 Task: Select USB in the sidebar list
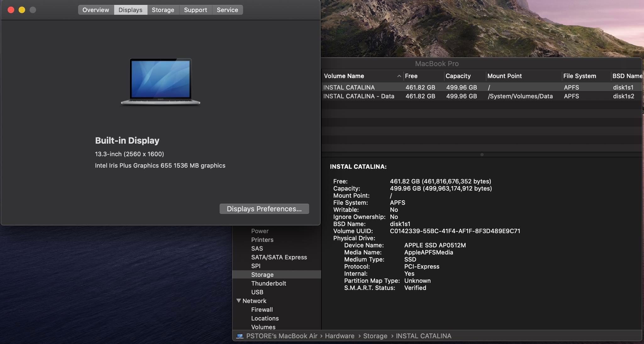[x=257, y=292]
